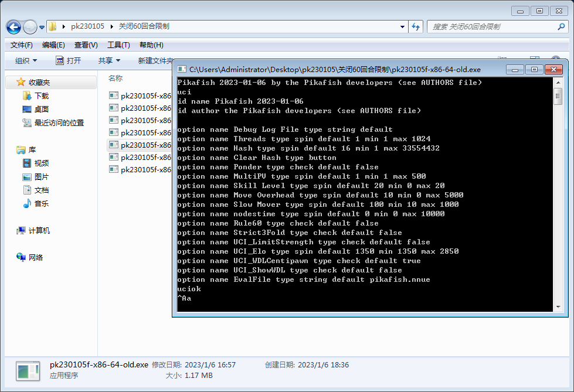Click 修改日期 value in details pane
This screenshot has height=392, width=574.
[210, 365]
